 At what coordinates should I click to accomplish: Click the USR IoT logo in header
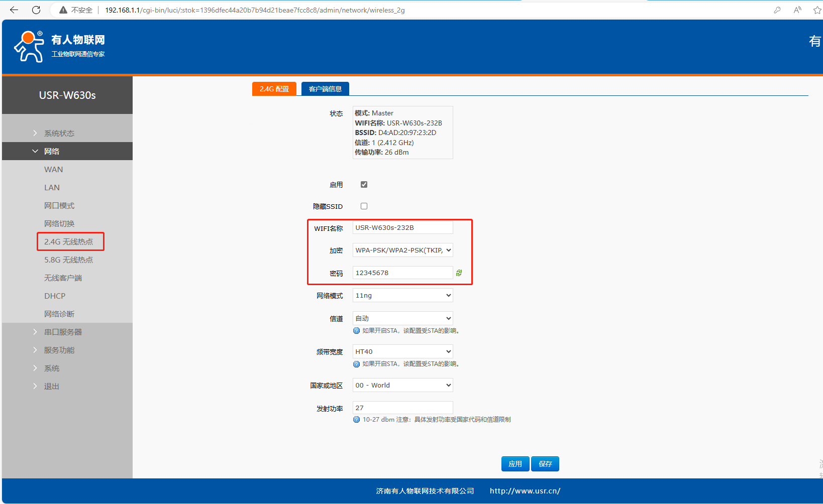point(59,46)
